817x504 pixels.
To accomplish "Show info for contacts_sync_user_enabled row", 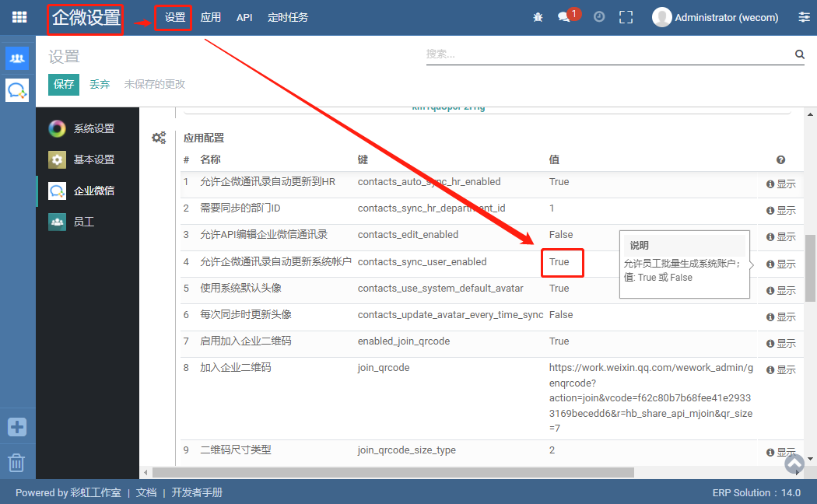I will pos(780,264).
